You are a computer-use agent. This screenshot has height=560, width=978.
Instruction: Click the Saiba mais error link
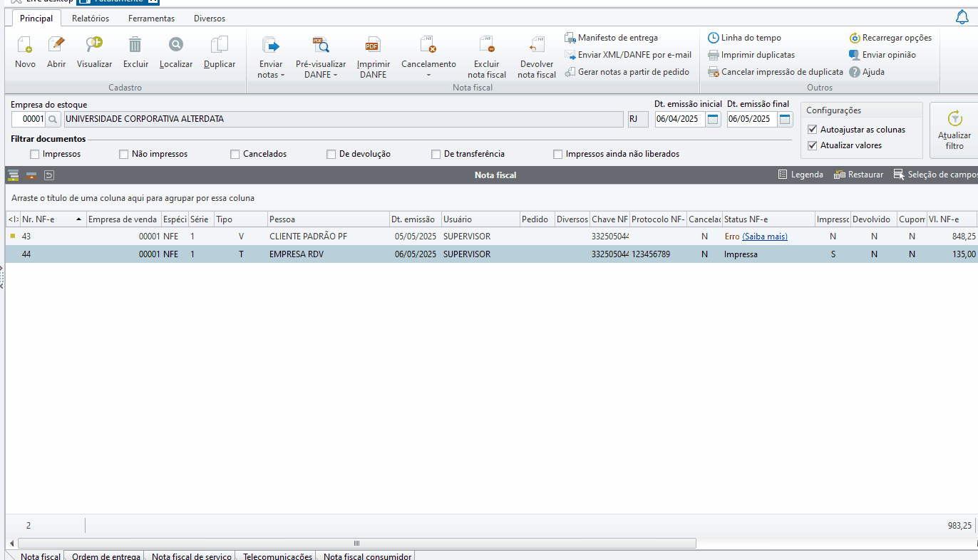pyautogui.click(x=765, y=237)
